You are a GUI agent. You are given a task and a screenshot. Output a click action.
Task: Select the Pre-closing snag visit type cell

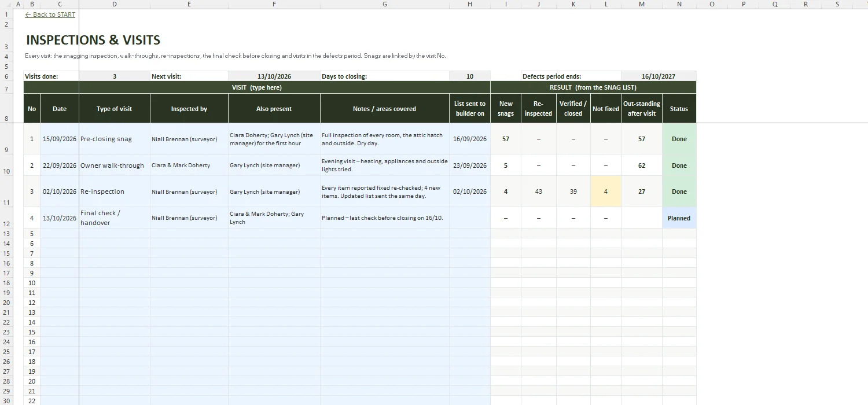(x=115, y=139)
